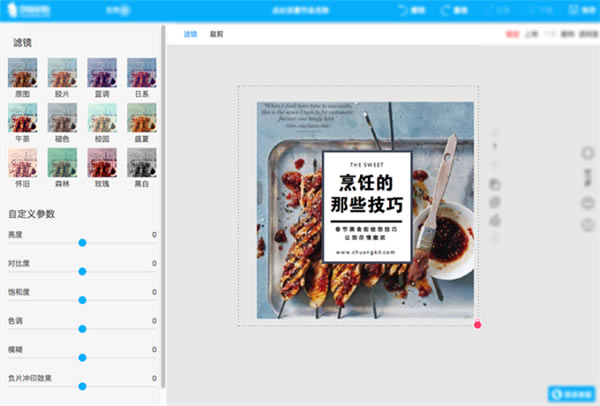Apply the 蓝调 filter thumbnail
The image size is (600, 406).
[x=102, y=73]
